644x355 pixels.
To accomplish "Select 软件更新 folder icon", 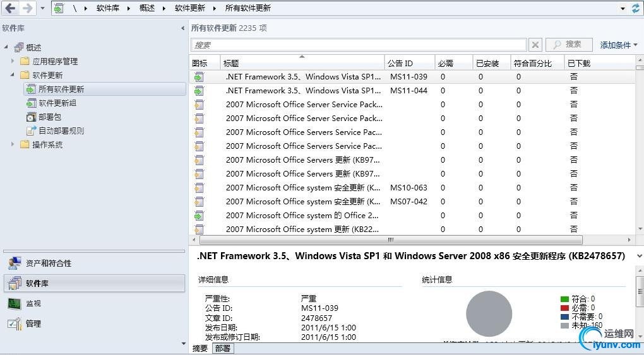I will coord(25,75).
